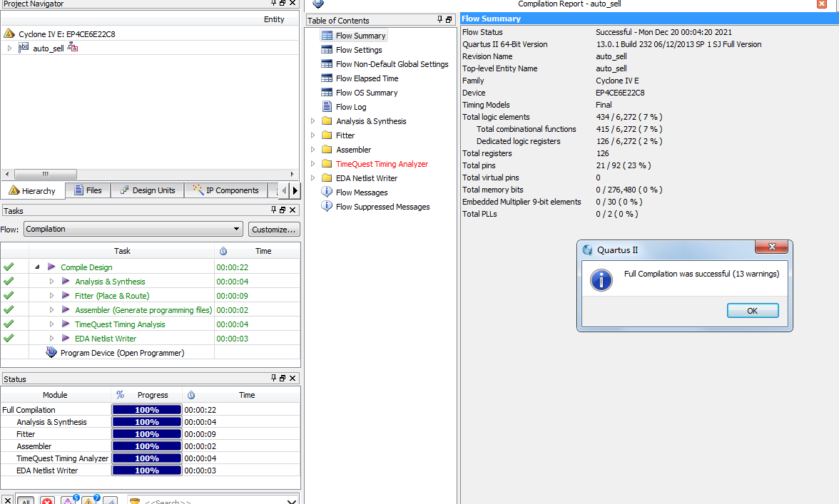Switch to the IP Components tab
This screenshot has height=504, width=839.
point(225,190)
